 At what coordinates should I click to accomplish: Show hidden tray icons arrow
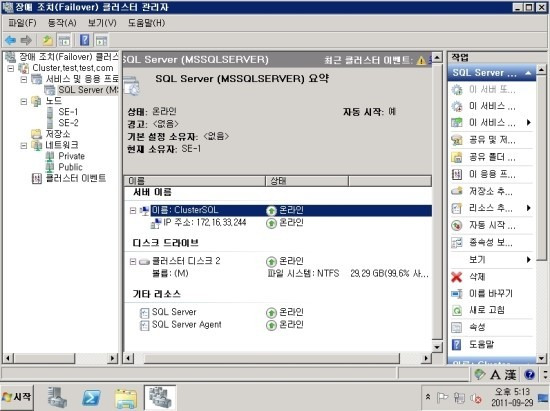click(428, 398)
